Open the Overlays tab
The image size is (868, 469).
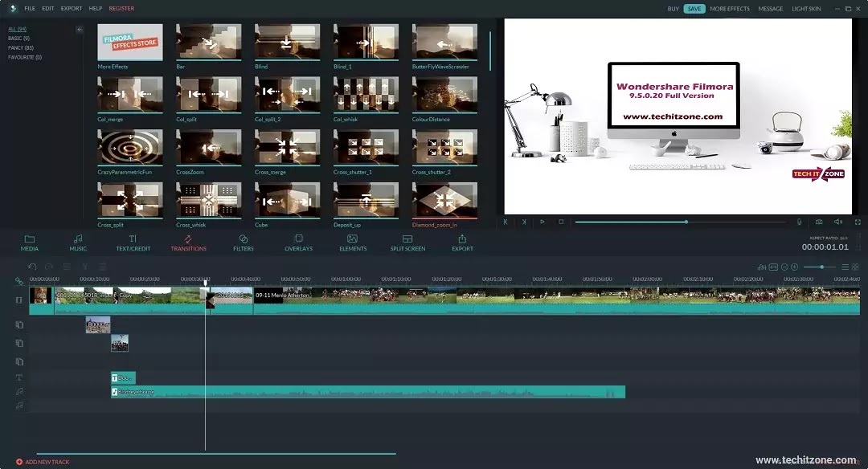click(x=298, y=243)
